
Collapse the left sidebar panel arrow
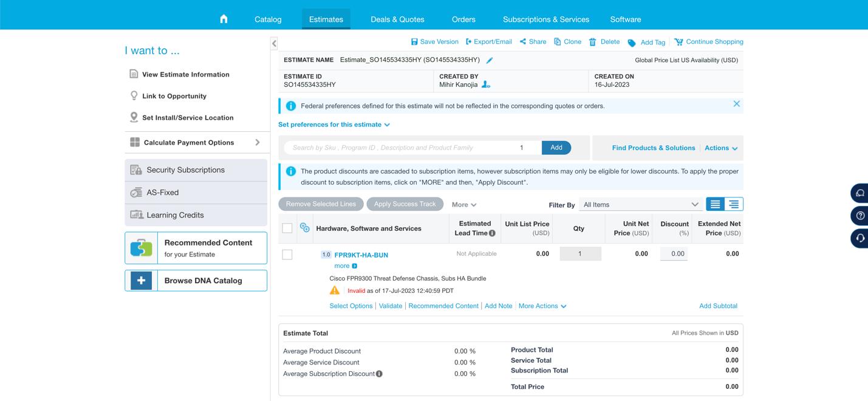pyautogui.click(x=274, y=43)
